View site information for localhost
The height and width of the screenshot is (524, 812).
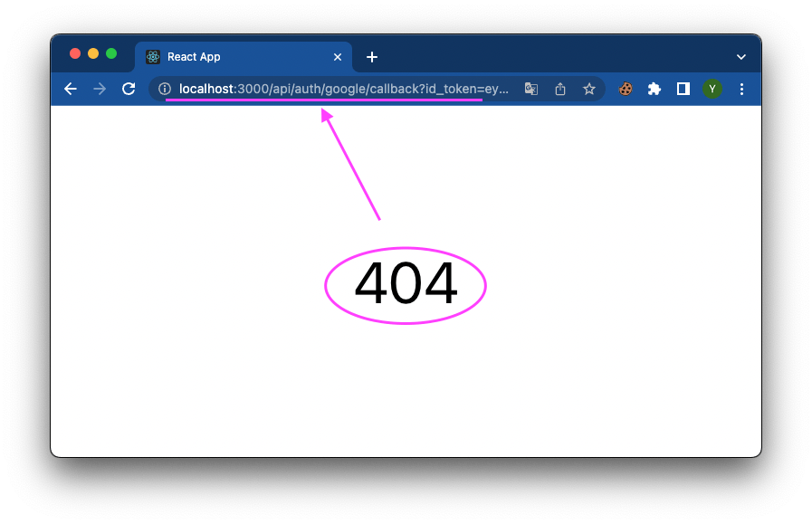coord(165,89)
